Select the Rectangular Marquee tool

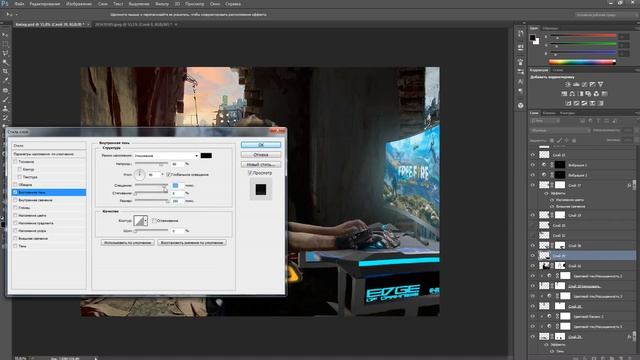(x=5, y=44)
